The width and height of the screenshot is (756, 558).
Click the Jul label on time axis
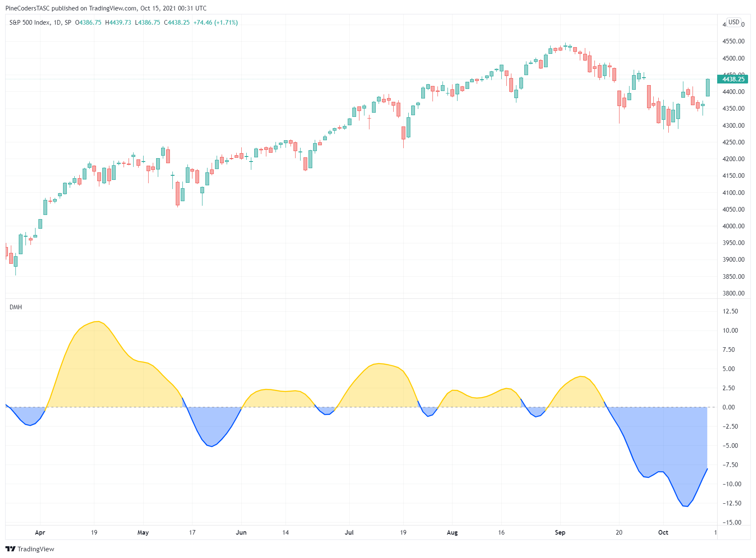coord(349,533)
